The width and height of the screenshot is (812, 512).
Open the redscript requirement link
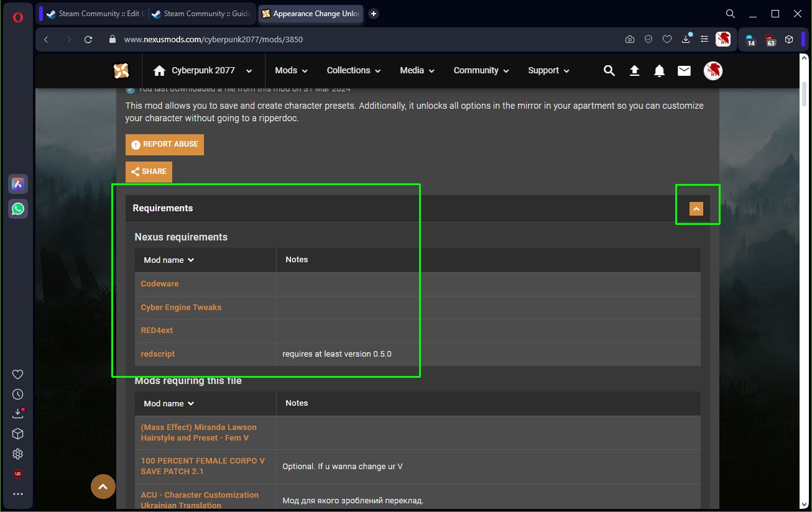point(158,354)
